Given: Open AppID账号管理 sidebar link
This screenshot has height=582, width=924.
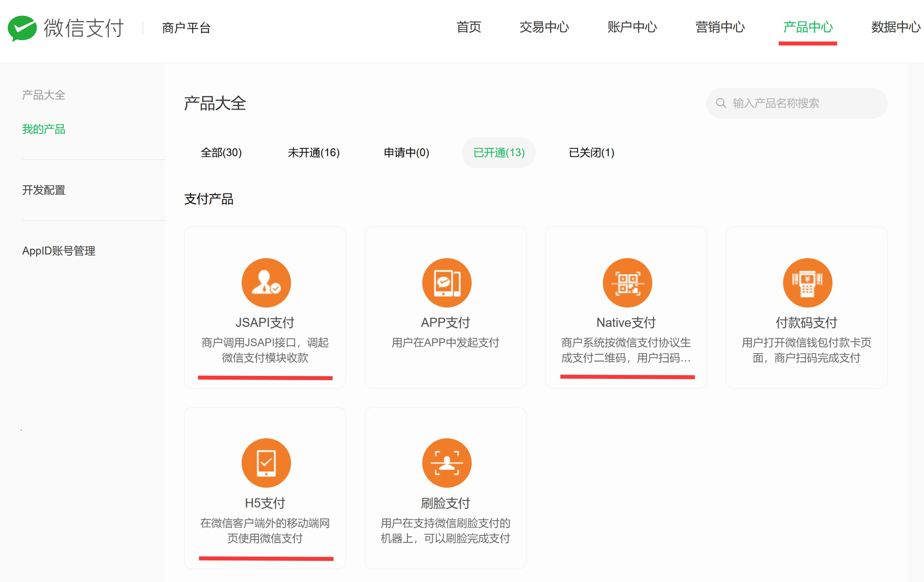Looking at the screenshot, I should point(59,251).
